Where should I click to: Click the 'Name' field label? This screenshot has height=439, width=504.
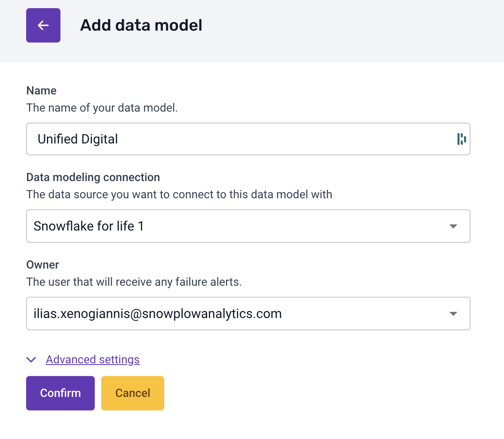41,91
